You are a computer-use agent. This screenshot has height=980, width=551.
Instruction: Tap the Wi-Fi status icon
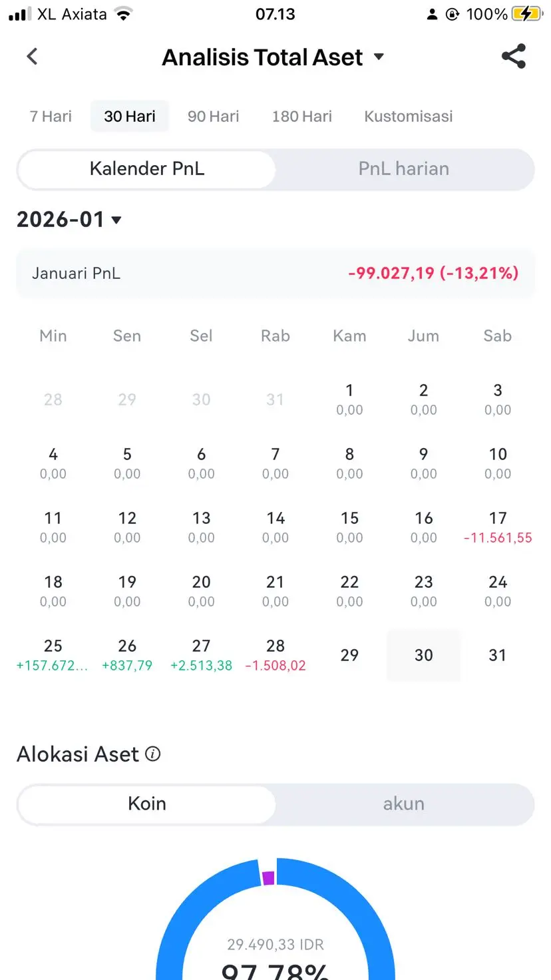(x=123, y=14)
